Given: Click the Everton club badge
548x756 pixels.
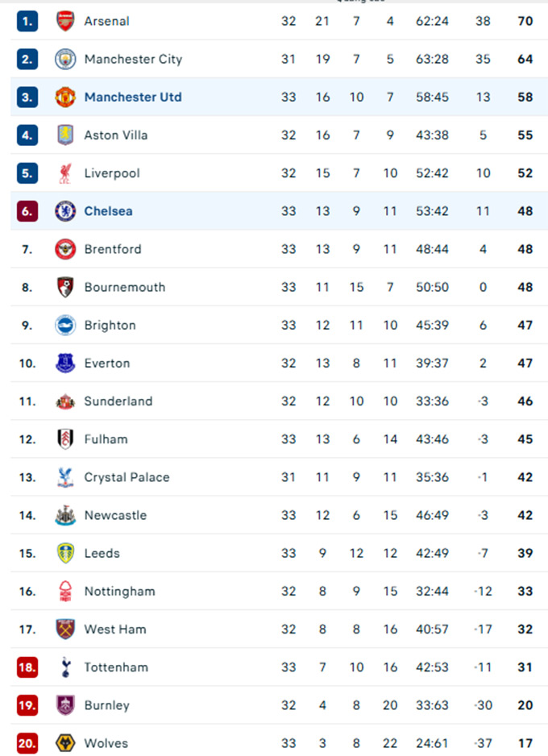Looking at the screenshot, I should coord(65,363).
